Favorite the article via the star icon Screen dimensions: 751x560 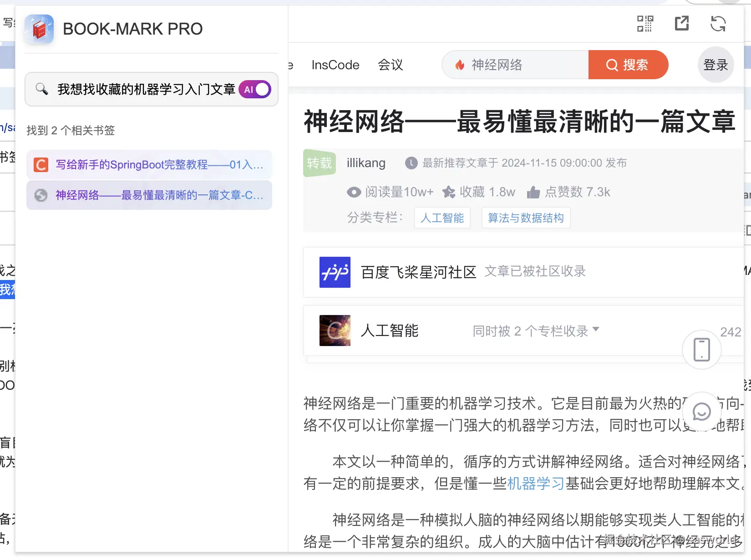pos(449,192)
